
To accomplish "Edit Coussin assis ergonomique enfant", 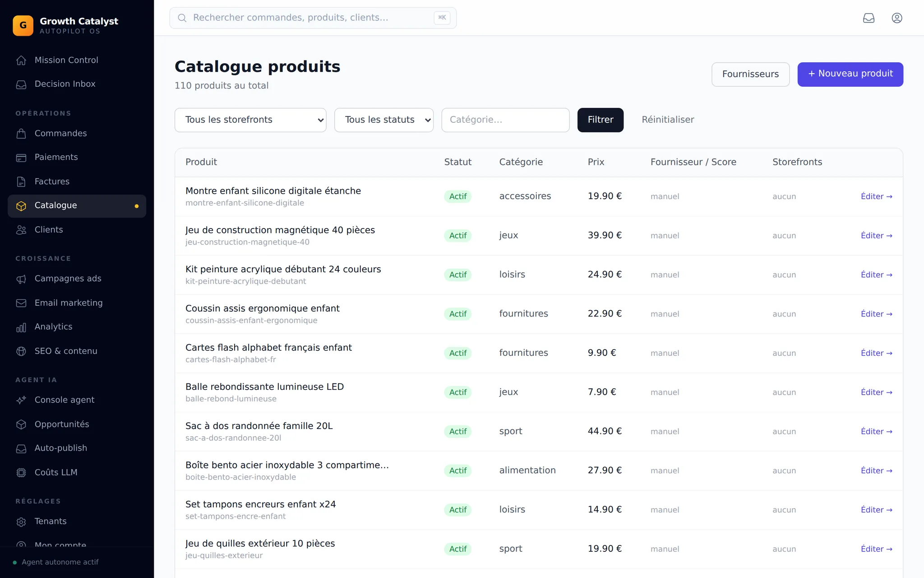I will [876, 314].
